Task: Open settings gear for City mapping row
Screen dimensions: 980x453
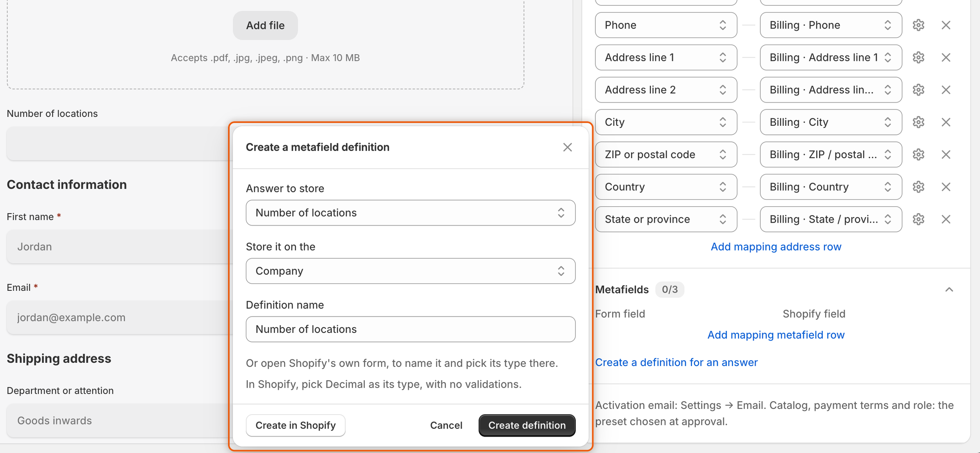Action: click(x=918, y=122)
